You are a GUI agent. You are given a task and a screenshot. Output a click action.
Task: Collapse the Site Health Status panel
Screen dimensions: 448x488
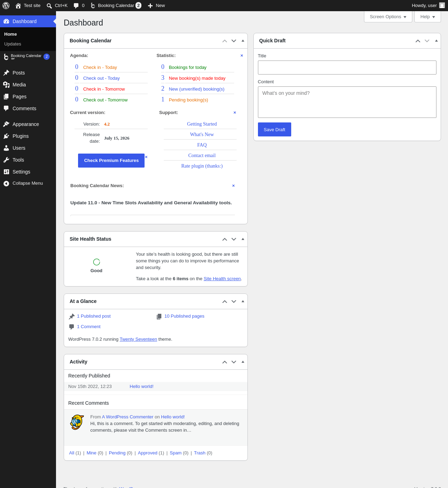pos(243,239)
